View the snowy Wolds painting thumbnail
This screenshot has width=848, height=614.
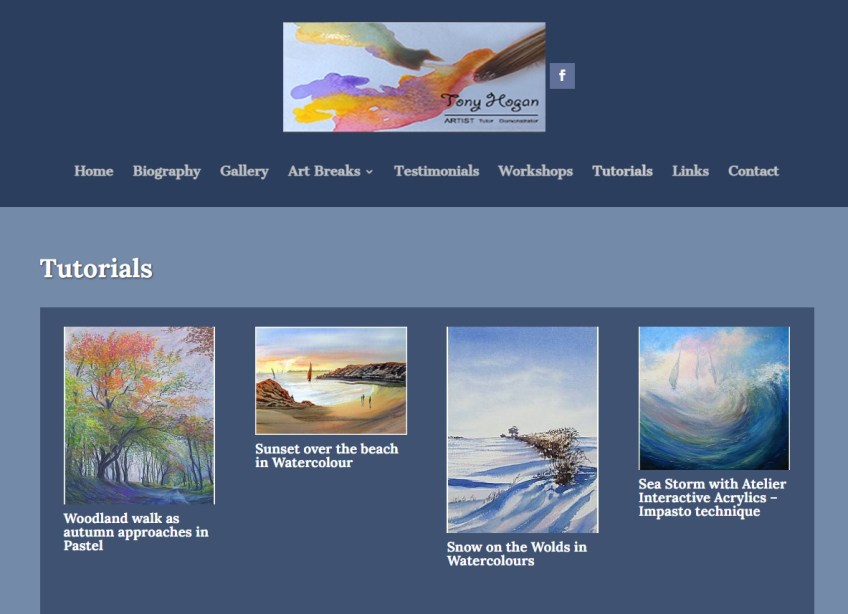pyautogui.click(x=522, y=430)
